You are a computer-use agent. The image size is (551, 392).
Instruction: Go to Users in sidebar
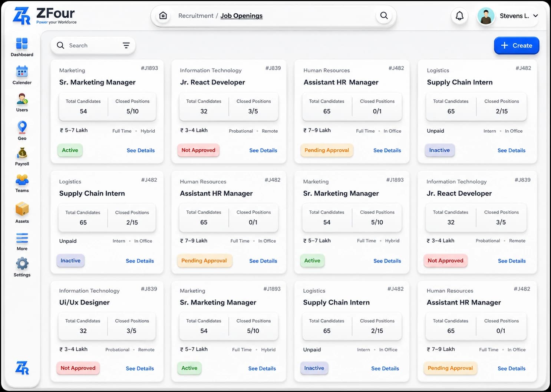22,103
